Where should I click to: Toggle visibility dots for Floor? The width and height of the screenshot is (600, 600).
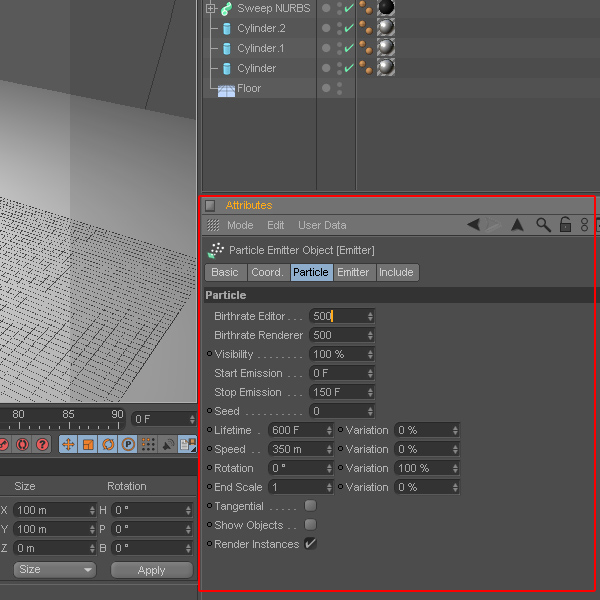point(339,88)
